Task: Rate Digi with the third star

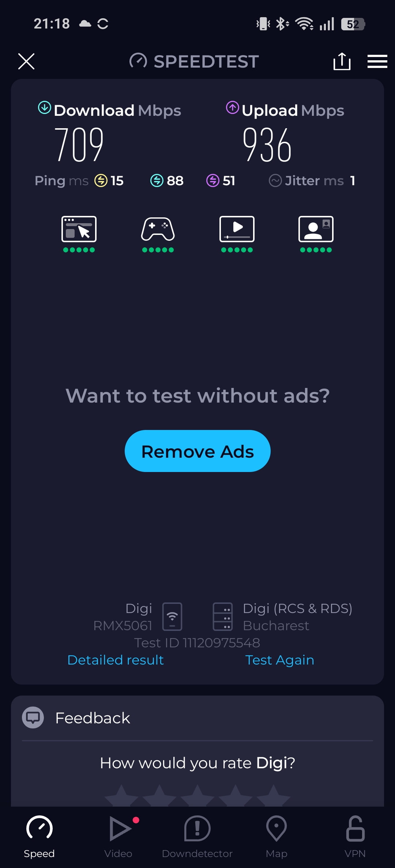Action: pos(197,796)
